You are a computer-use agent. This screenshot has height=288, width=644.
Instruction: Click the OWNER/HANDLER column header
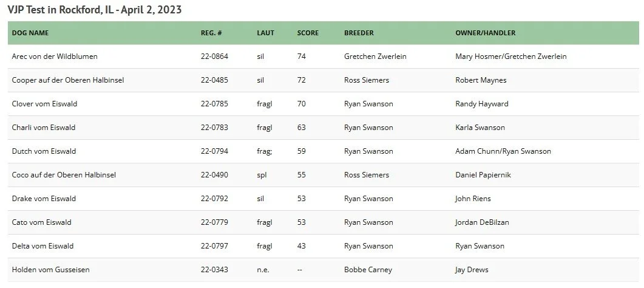pyautogui.click(x=485, y=33)
